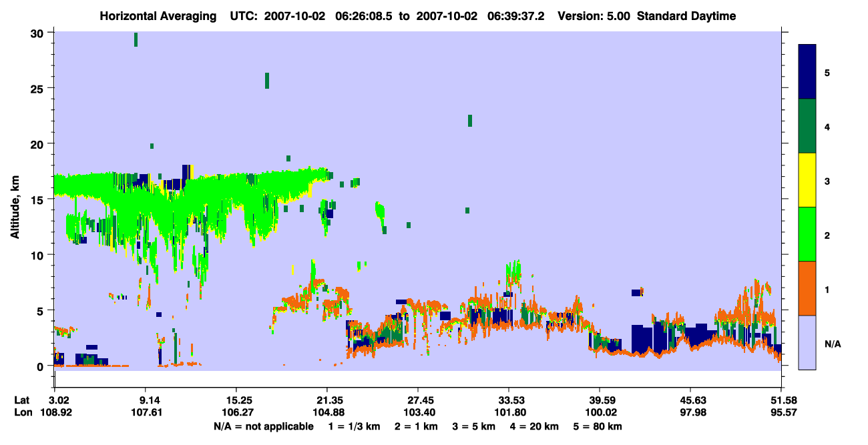Click the bright green color bar segment for level 2
This screenshot has width=868, height=445.
807,234
